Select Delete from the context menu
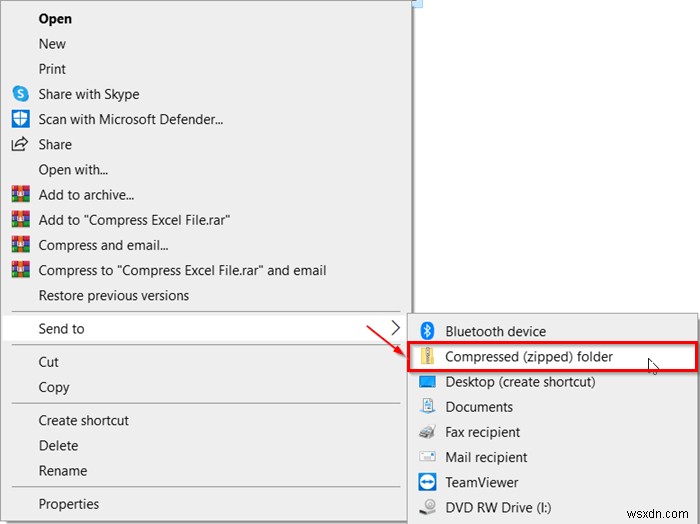The image size is (700, 524). [207, 445]
